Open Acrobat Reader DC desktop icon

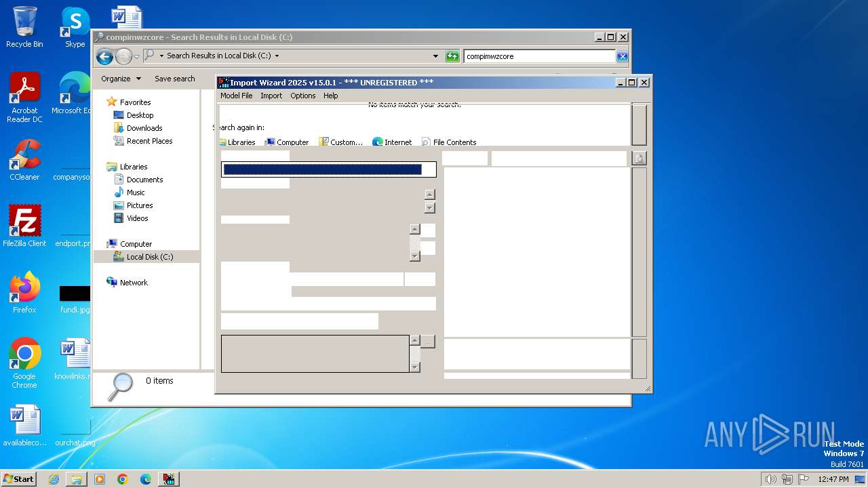[24, 98]
